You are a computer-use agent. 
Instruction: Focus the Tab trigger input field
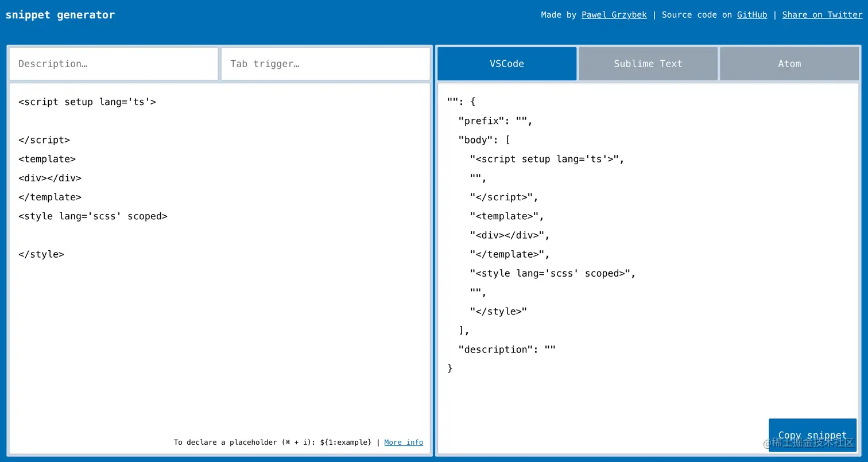pos(325,64)
